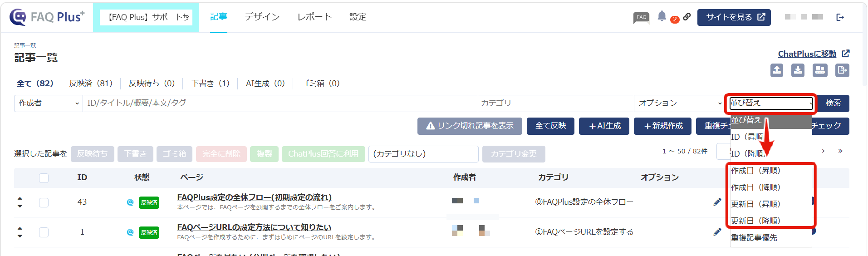This screenshot has width=868, height=256.
Task: Click the export icon in the ChatPlus icon row
Action: tap(843, 70)
